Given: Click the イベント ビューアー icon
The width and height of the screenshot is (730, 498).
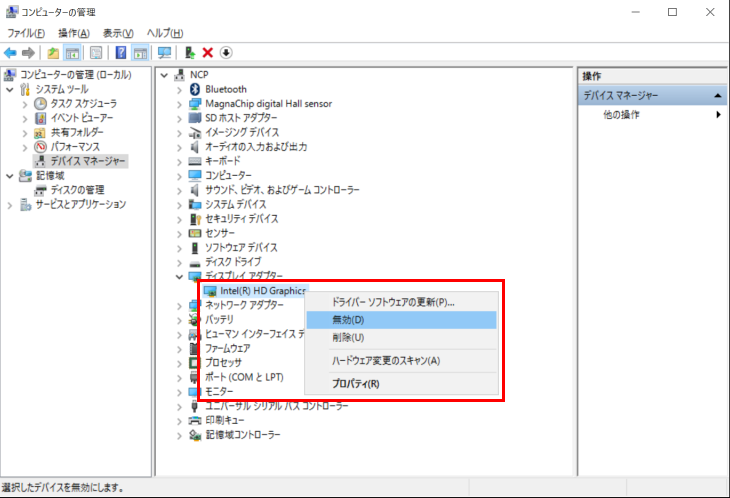Looking at the screenshot, I should pos(41,118).
